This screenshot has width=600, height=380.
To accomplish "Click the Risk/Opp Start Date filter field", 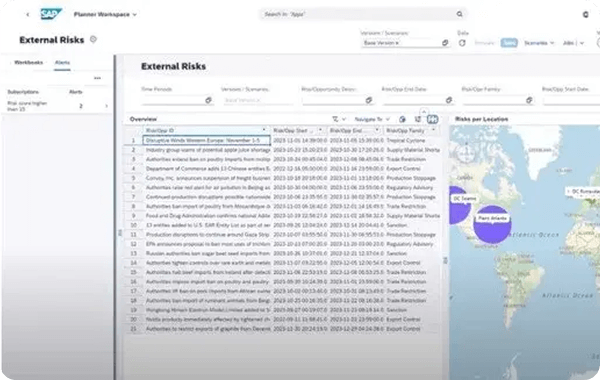I will pos(571,100).
